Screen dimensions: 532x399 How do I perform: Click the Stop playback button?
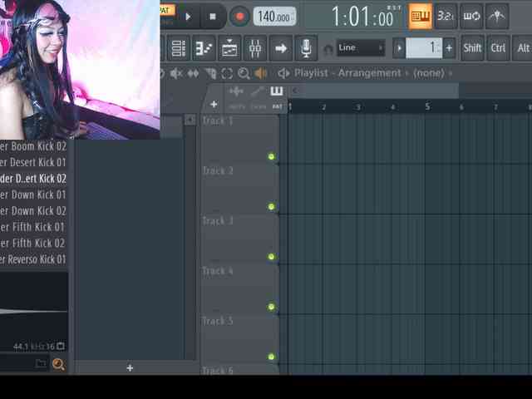point(213,16)
